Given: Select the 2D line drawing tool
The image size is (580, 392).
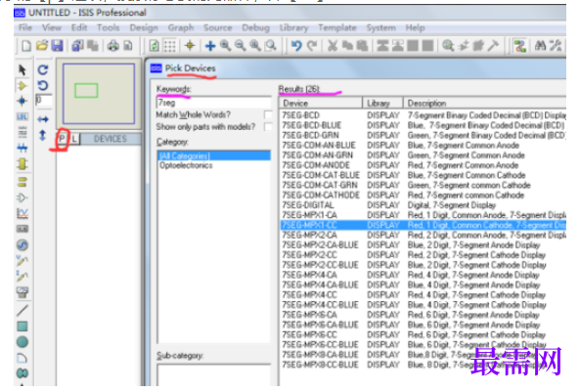Looking at the screenshot, I should [22, 311].
